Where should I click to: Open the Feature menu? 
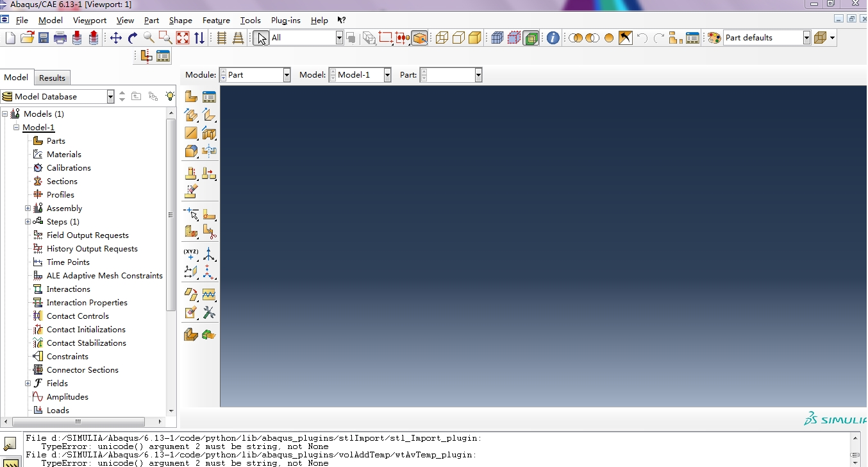pos(216,21)
